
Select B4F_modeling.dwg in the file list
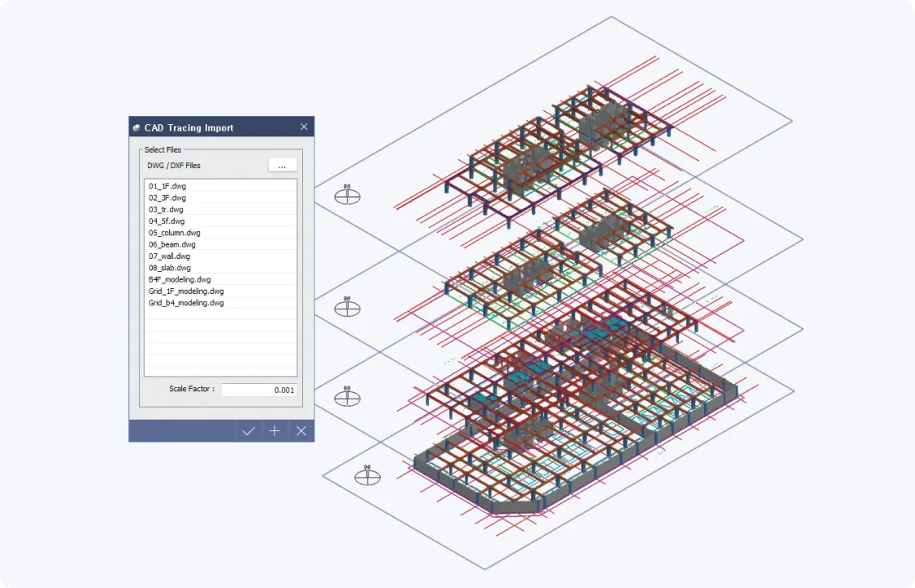tap(221, 279)
